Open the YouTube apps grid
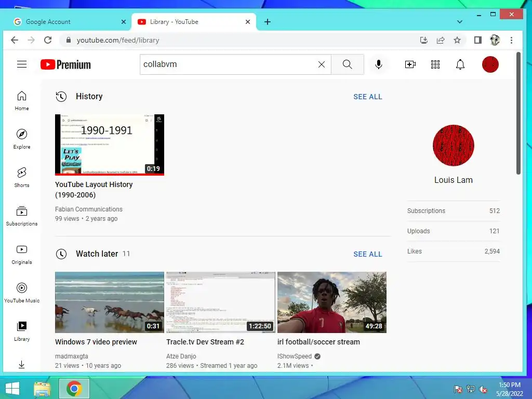Viewport: 532px width, 399px height. point(435,64)
